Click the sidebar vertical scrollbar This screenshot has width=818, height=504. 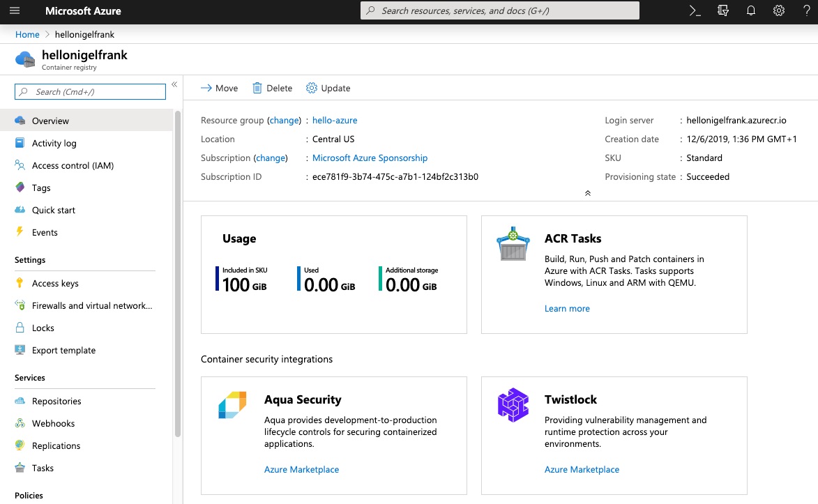[x=177, y=274]
